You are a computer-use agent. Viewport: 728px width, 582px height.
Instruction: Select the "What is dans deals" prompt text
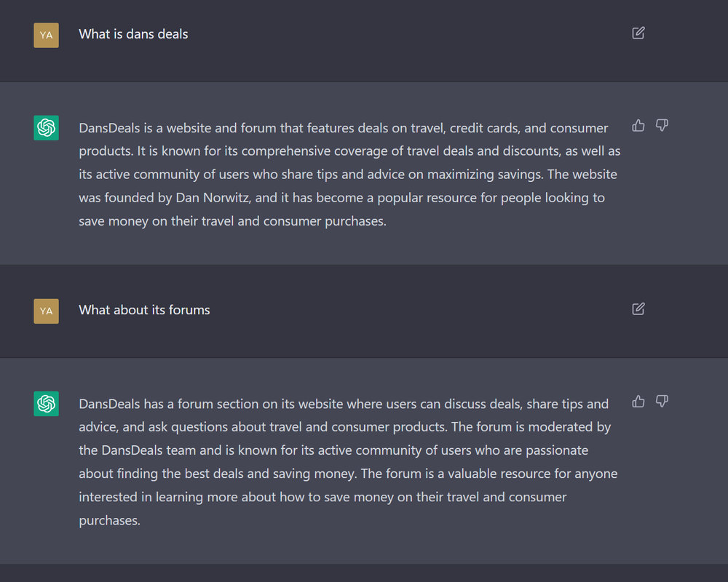point(133,34)
